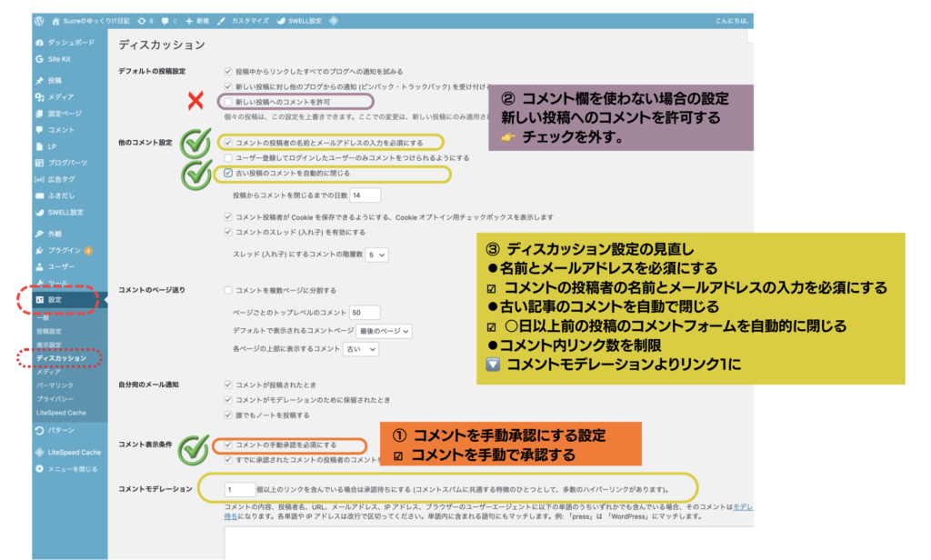This screenshot has height=560, width=931.
Task: Expand the 古い comment order dropdown
Action: 360,349
